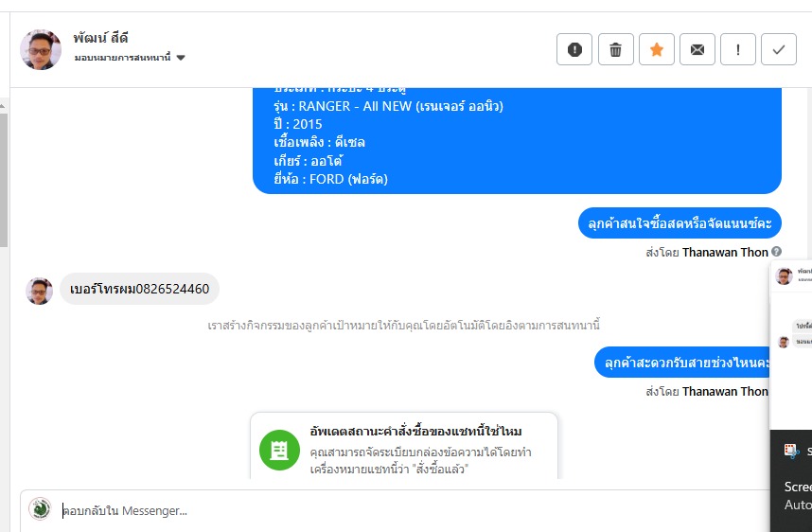The image size is (812, 532).
Task: Click the sender avatar beside phone message
Action: (39, 291)
